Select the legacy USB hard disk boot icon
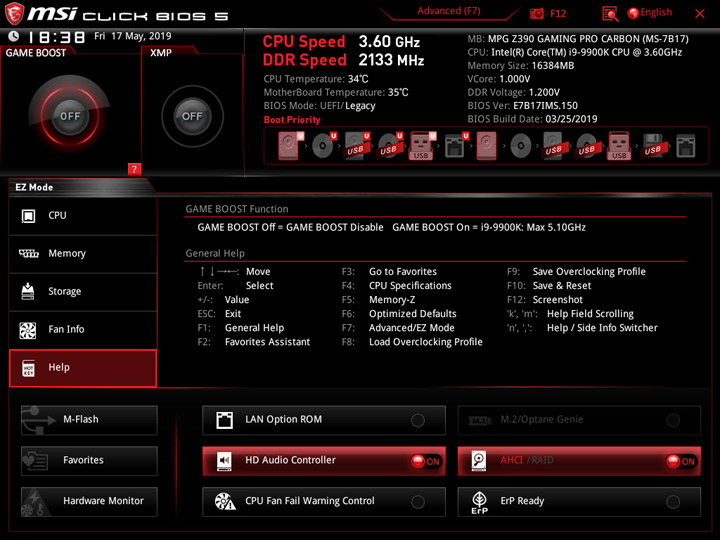The height and width of the screenshot is (540, 720). (x=554, y=146)
